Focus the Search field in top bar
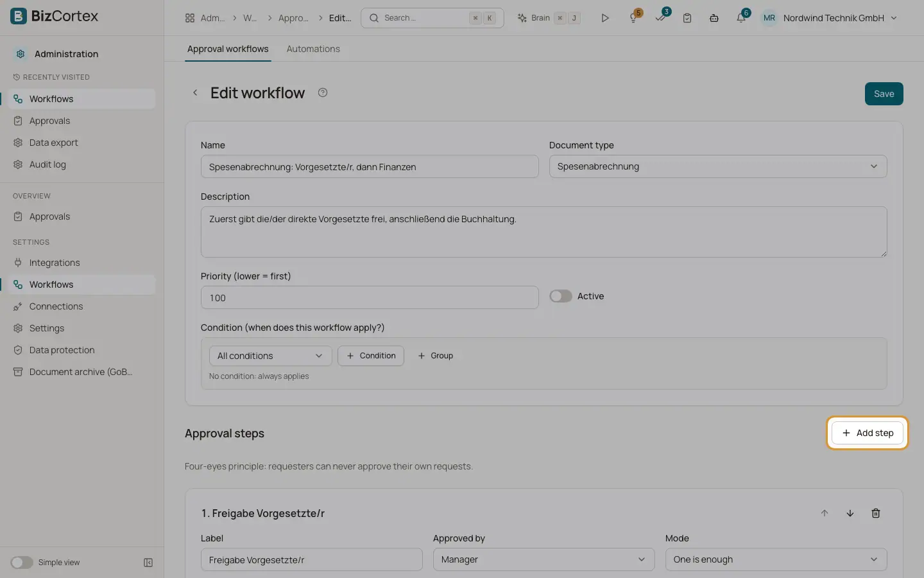Image resolution: width=924 pixels, height=578 pixels. (432, 18)
